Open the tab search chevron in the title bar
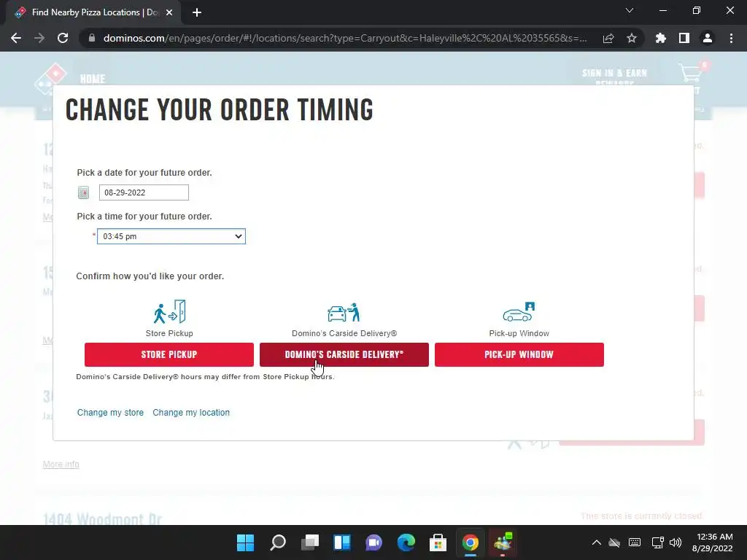The height and width of the screenshot is (560, 747). click(x=630, y=10)
